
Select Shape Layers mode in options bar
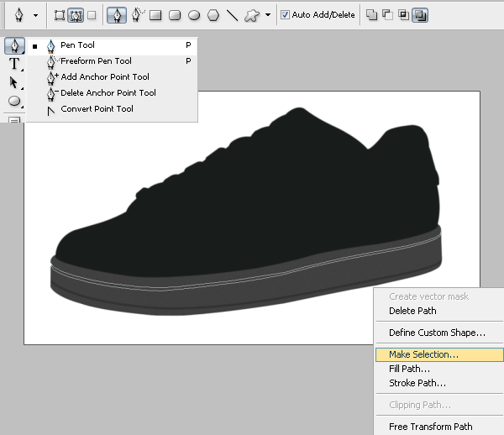59,15
